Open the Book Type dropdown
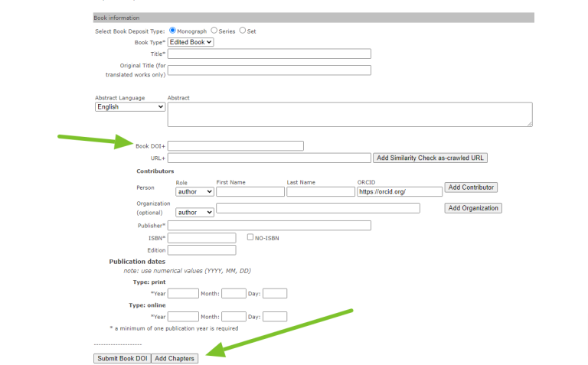 pyautogui.click(x=191, y=42)
